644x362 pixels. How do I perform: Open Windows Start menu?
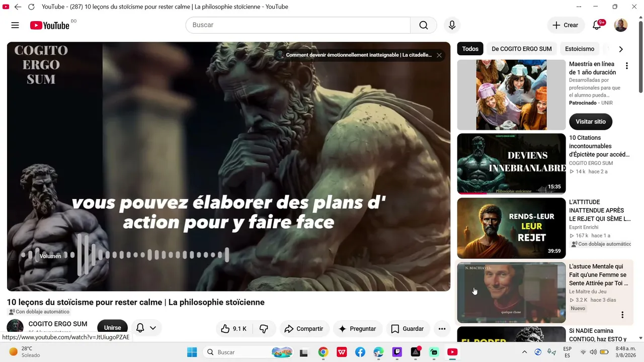point(192,352)
